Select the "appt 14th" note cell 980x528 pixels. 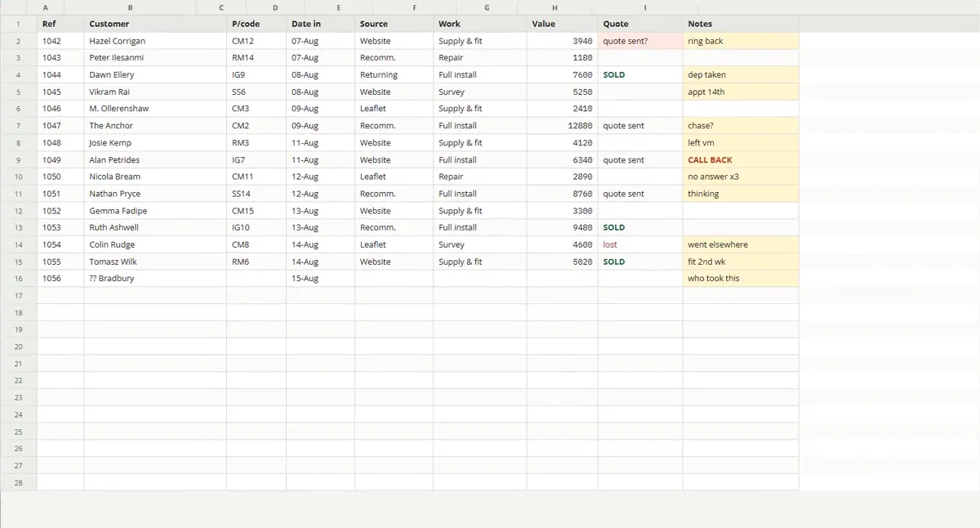741,92
